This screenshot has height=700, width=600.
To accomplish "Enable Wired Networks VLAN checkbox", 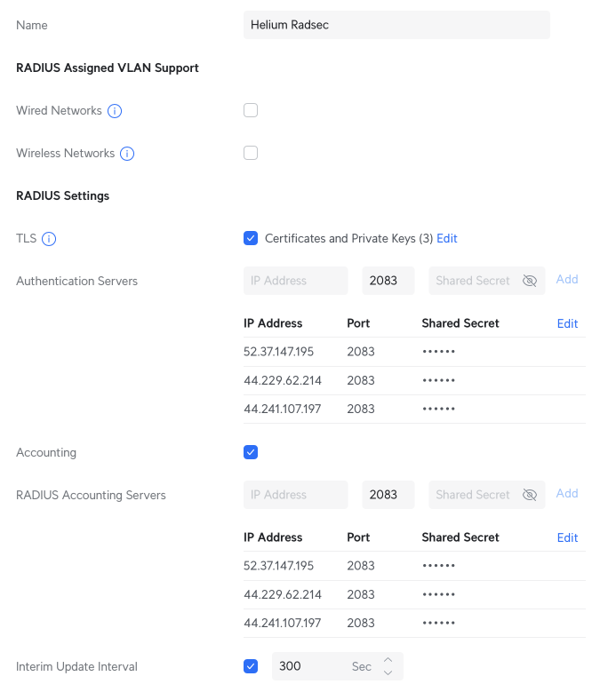I will 251,110.
